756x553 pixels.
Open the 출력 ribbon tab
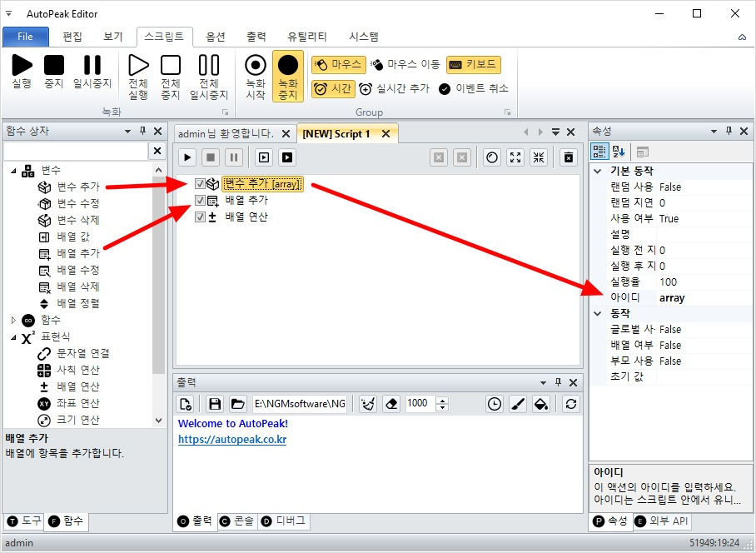(256, 37)
